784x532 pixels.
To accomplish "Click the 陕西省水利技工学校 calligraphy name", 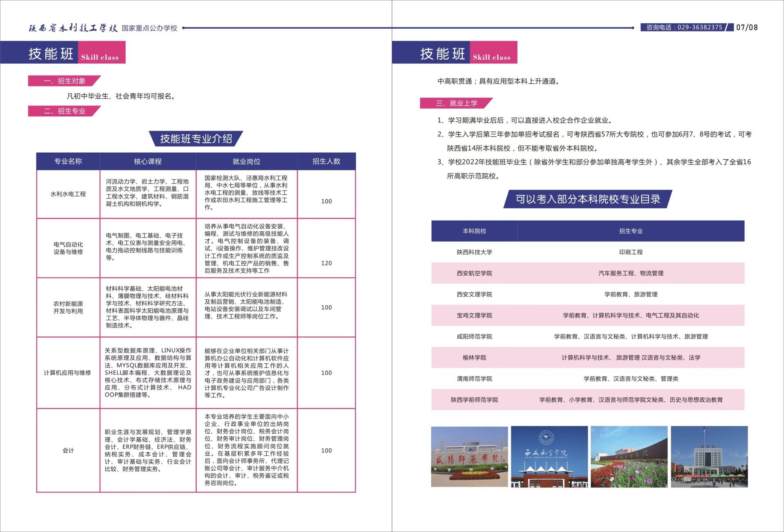I will (73, 28).
